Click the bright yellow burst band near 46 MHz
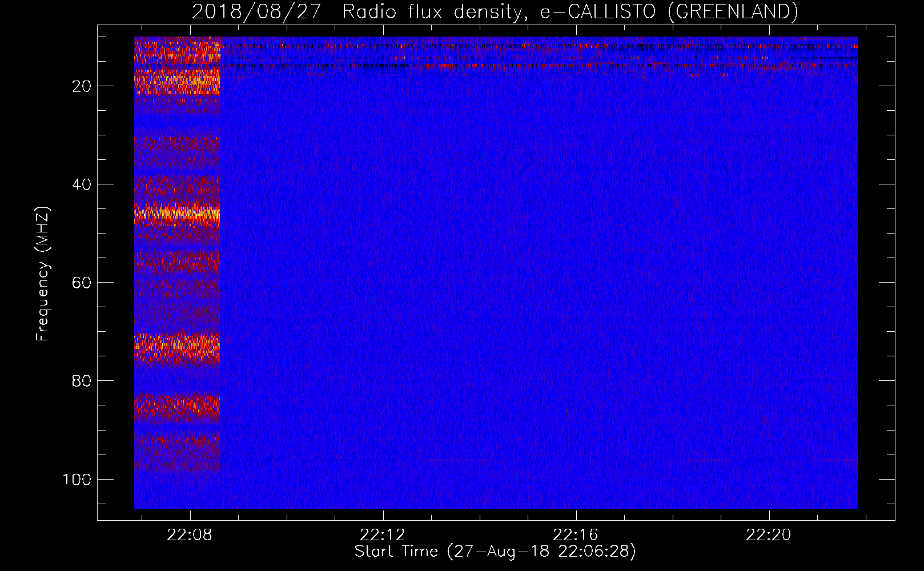The height and width of the screenshot is (571, 924). pyautogui.click(x=177, y=214)
